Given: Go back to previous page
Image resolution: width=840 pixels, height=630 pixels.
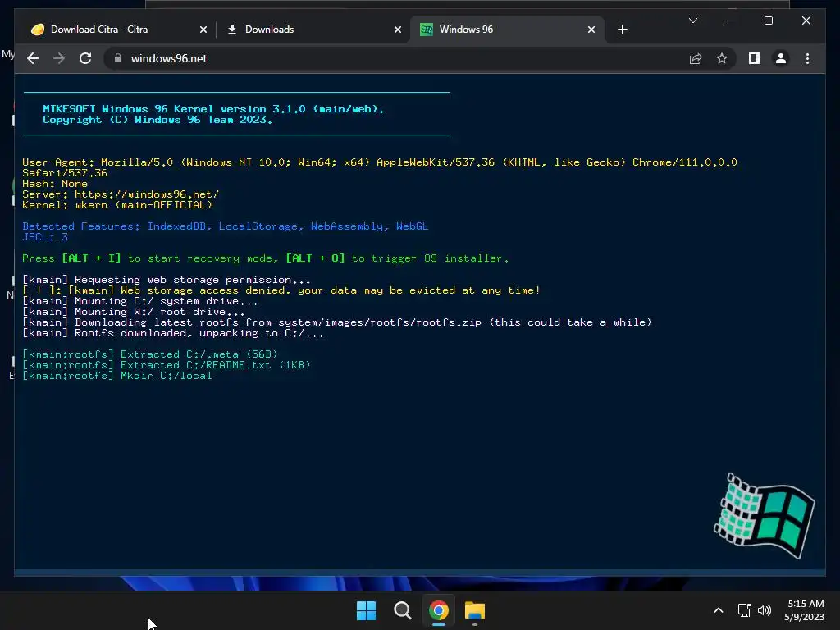Looking at the screenshot, I should pos(33,58).
